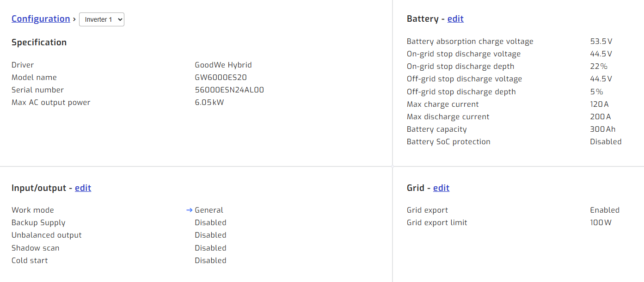The height and width of the screenshot is (282, 644).
Task: Click the blue arrow beside General
Action: [x=189, y=210]
